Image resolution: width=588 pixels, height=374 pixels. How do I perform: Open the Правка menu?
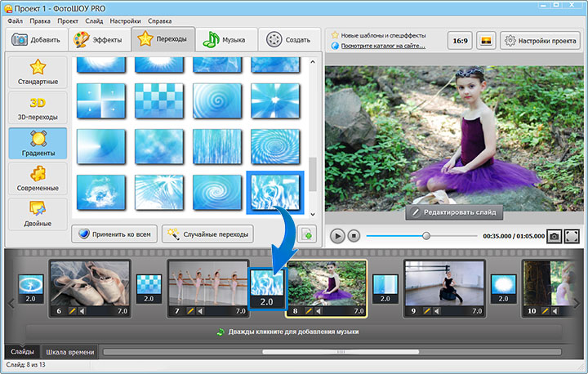pos(40,21)
